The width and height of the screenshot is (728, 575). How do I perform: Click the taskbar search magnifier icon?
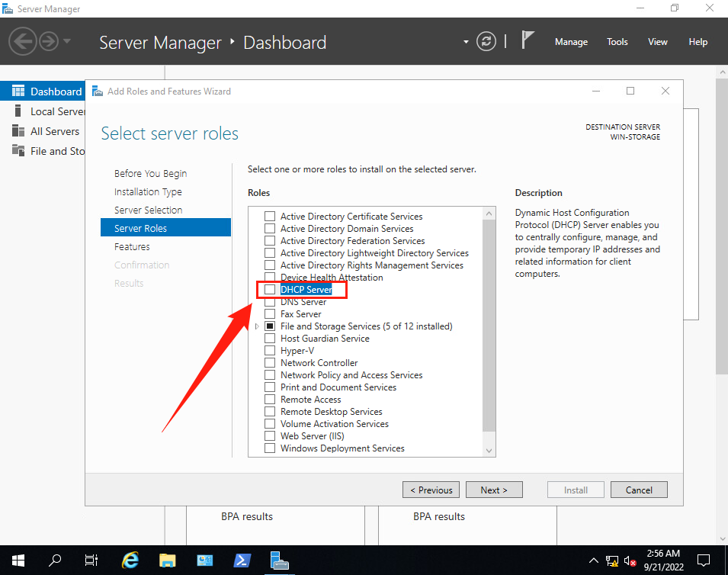click(x=56, y=561)
